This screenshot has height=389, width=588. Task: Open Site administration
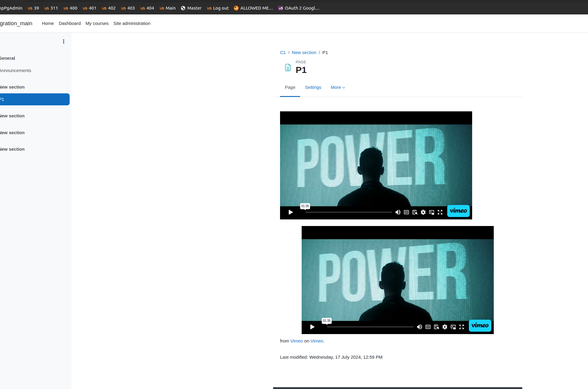coord(132,23)
